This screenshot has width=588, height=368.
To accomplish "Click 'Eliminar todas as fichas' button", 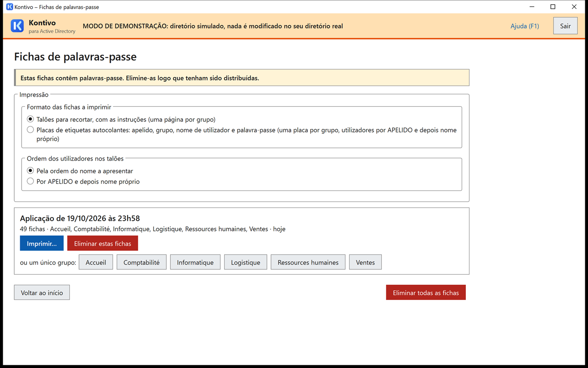I will click(426, 293).
